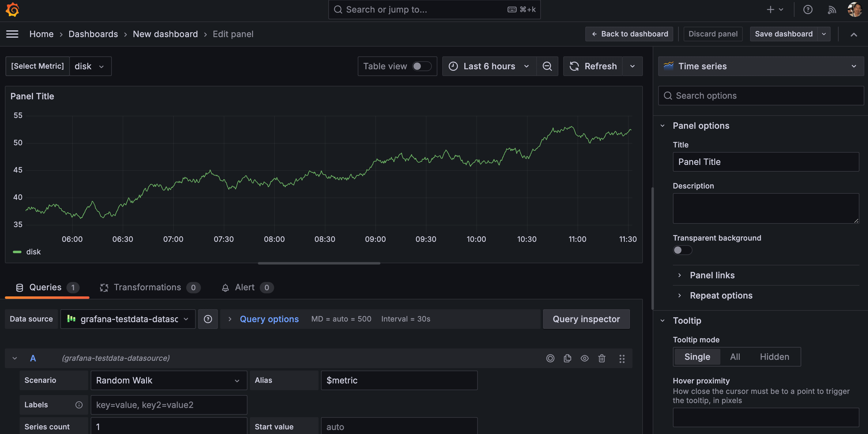Open the help question mark icon
This screenshot has width=868, height=434.
807,10
